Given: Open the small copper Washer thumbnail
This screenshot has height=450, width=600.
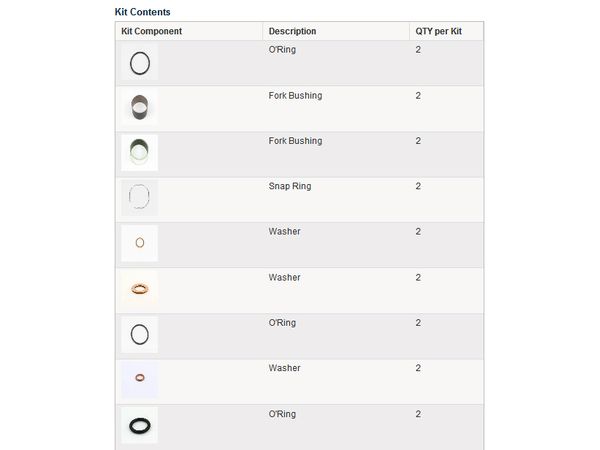Looking at the screenshot, I should [x=140, y=243].
